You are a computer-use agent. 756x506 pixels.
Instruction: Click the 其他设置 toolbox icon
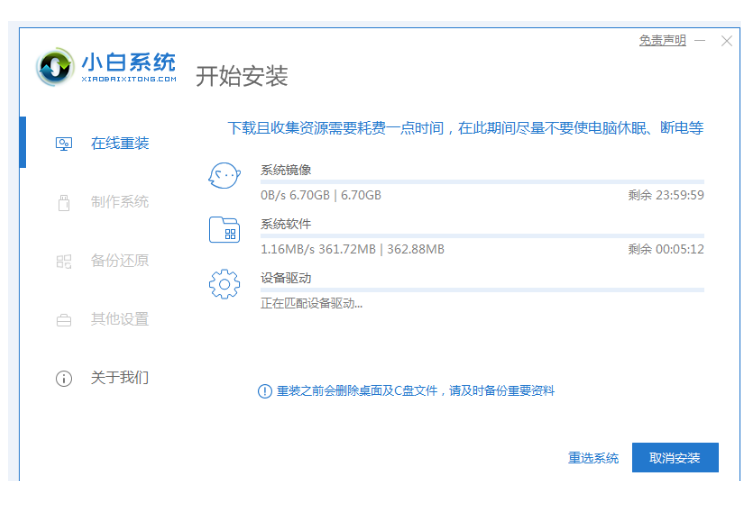coord(64,320)
